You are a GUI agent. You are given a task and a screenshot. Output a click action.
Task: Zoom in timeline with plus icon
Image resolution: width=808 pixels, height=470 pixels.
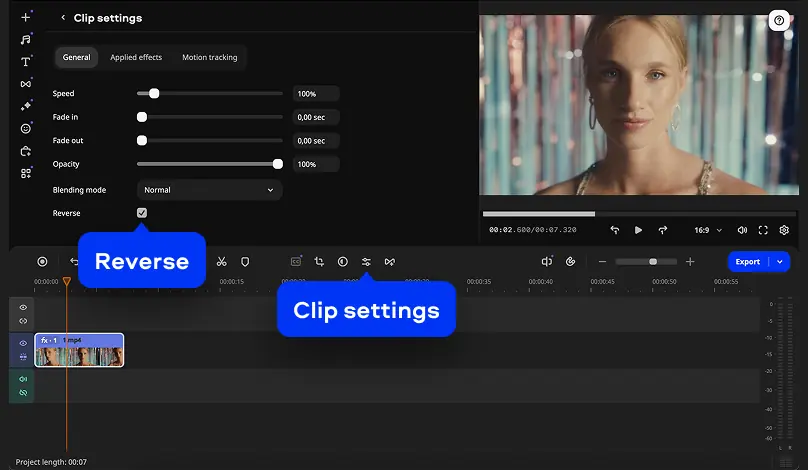coord(691,262)
